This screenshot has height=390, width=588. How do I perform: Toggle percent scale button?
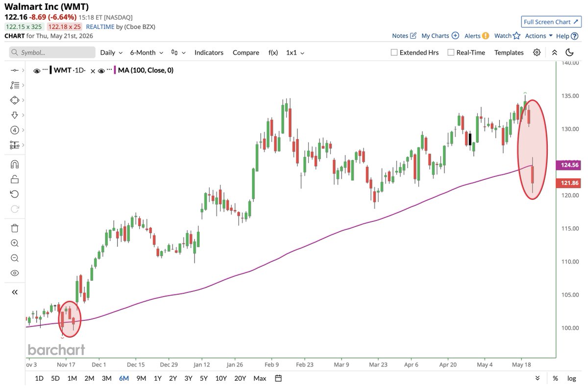point(555,378)
